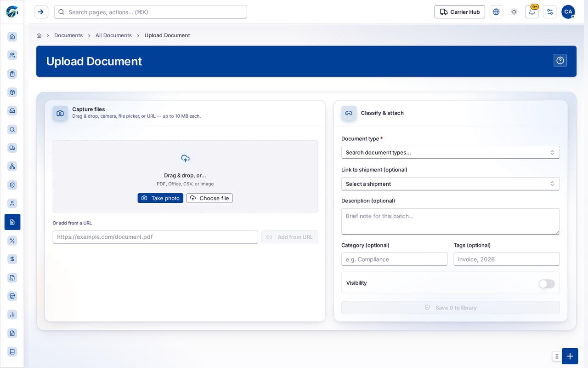Click the drag and drop upload zone
The width and height of the screenshot is (588, 368).
(x=185, y=176)
